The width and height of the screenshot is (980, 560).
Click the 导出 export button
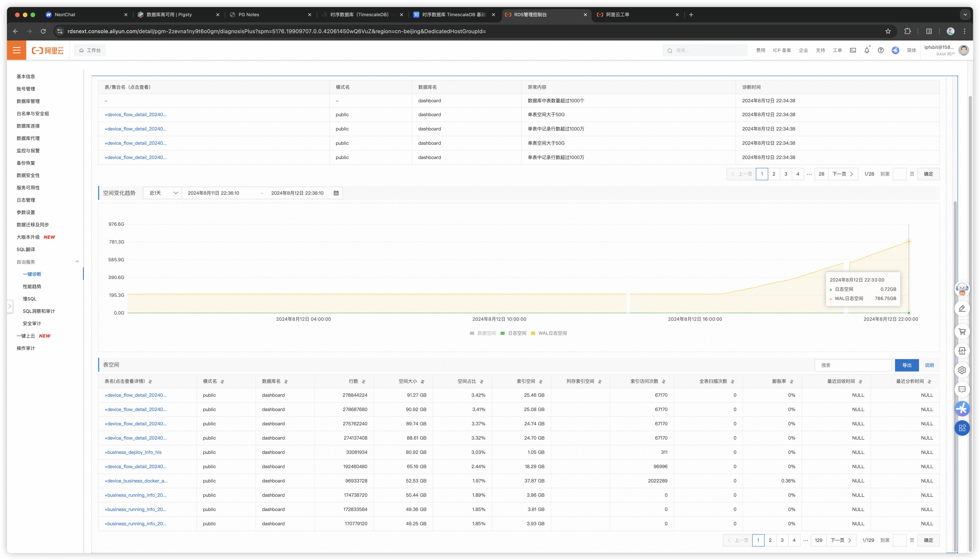(x=906, y=365)
